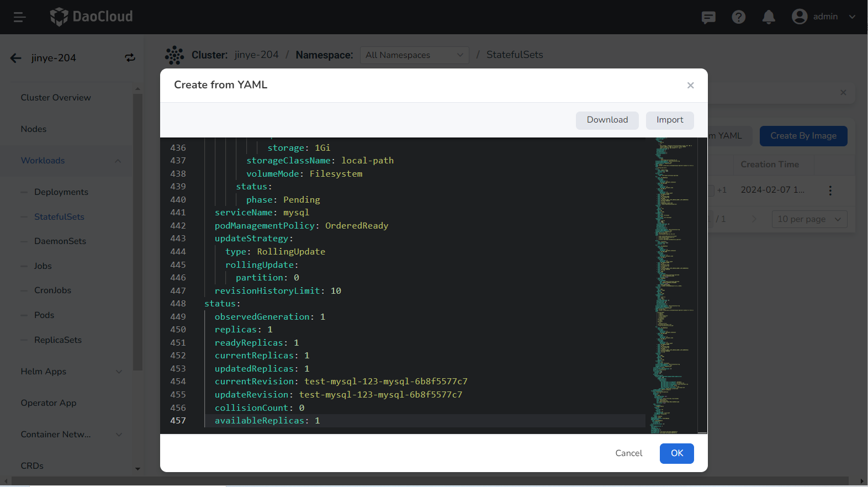Close the Create from YAML dialog
The image size is (868, 487).
(x=690, y=85)
